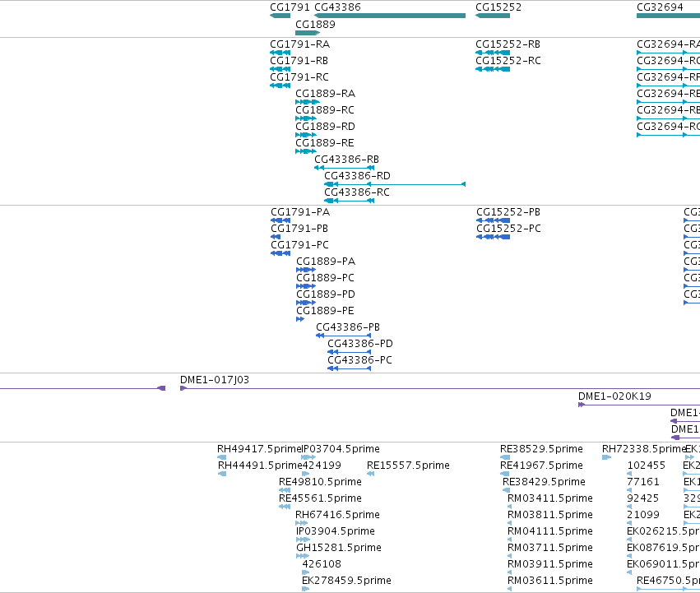Click feature 426108

click(322, 564)
